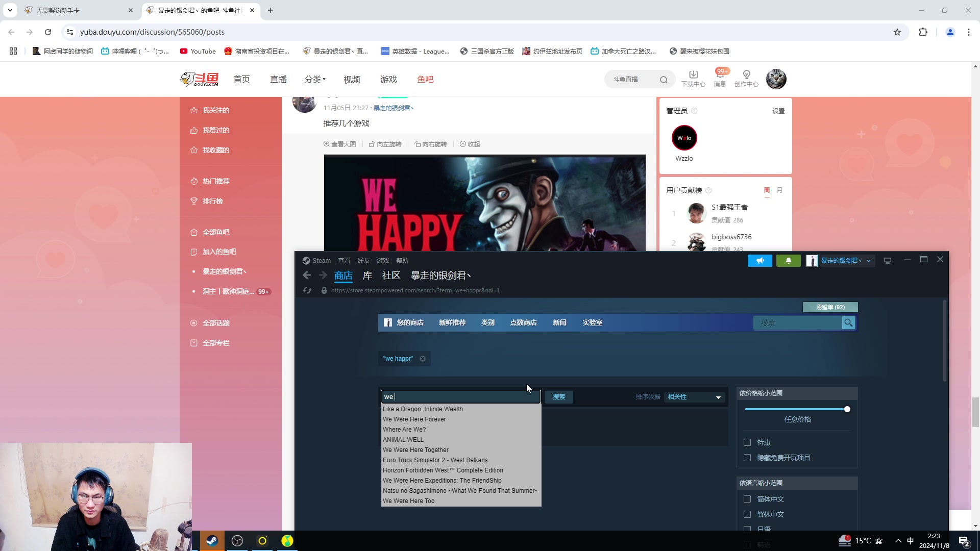980x551 pixels.
Task: Click the Steam 搜索 button
Action: [x=559, y=397]
